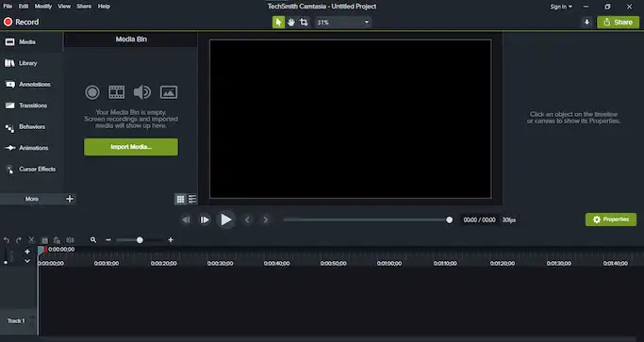Viewport: 644px width, 342px height.
Task: Expand the More tools list
Action: [32, 199]
